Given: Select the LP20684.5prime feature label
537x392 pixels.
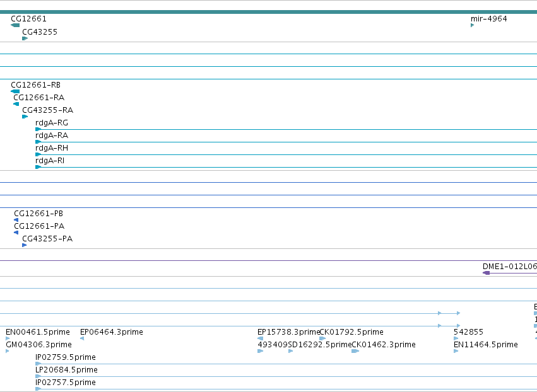Looking at the screenshot, I should point(66,370).
